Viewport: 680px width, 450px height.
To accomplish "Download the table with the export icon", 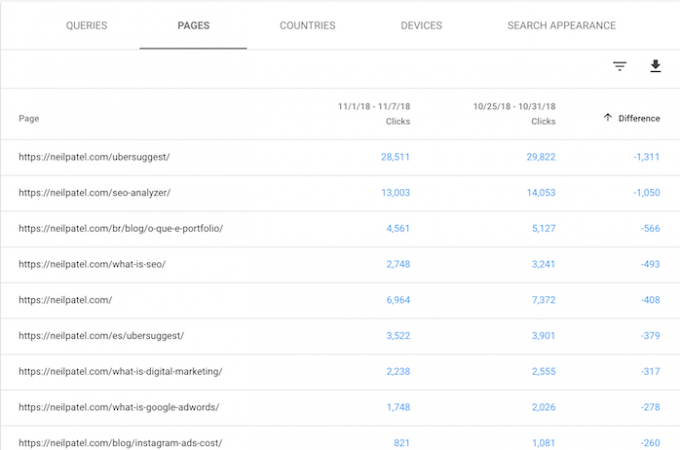I will (655, 66).
